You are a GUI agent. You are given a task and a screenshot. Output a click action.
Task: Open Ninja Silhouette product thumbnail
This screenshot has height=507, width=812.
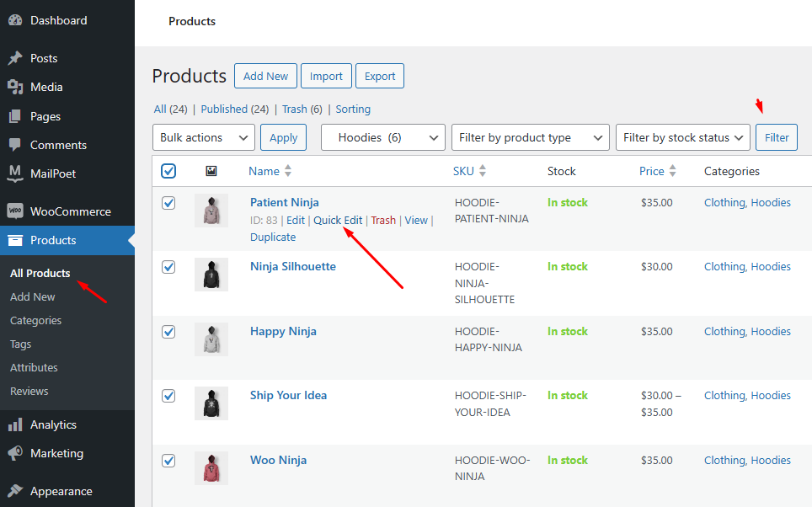tap(211, 275)
